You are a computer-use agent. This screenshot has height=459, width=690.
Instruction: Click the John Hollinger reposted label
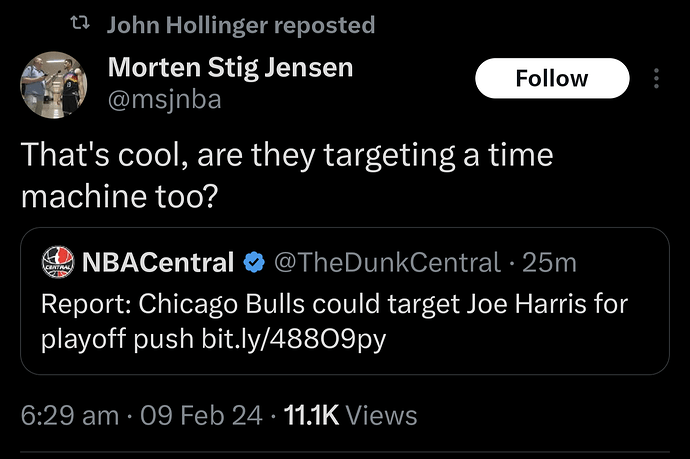pyautogui.click(x=241, y=25)
